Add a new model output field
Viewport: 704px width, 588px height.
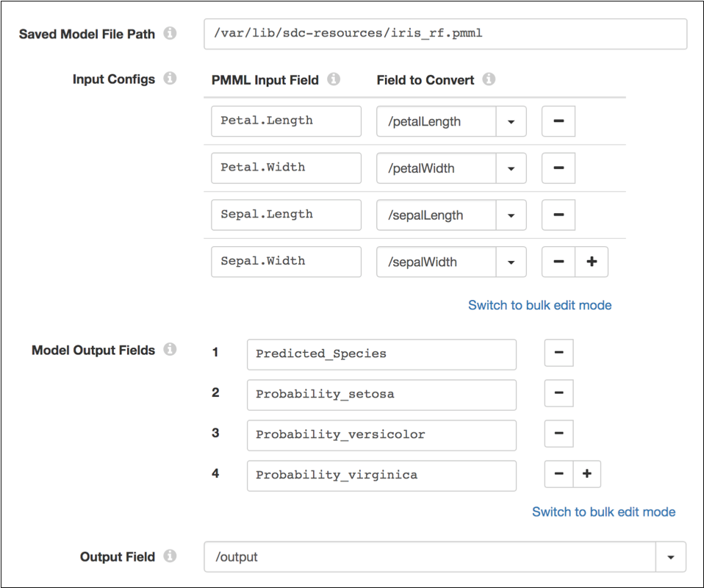coord(586,474)
